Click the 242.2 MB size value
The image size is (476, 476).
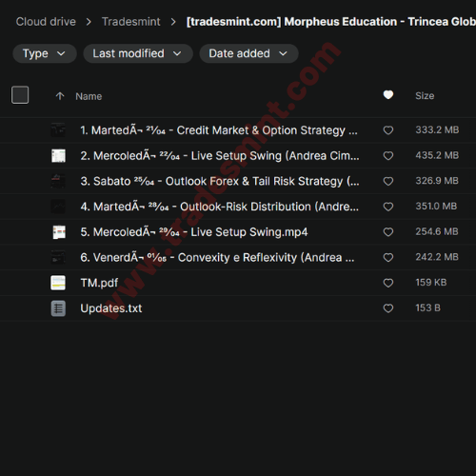tap(437, 257)
